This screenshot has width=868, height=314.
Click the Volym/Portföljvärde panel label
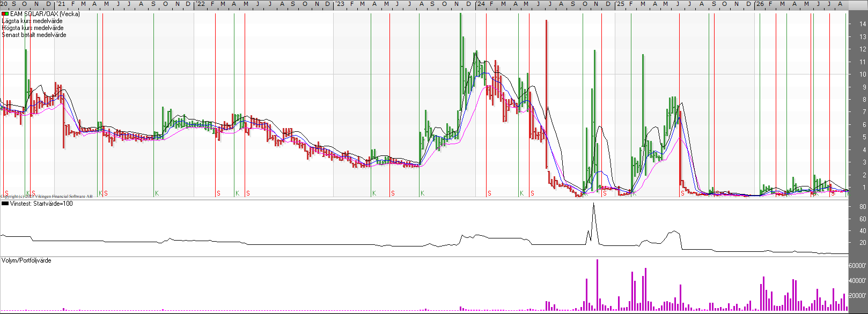[x=26, y=260]
